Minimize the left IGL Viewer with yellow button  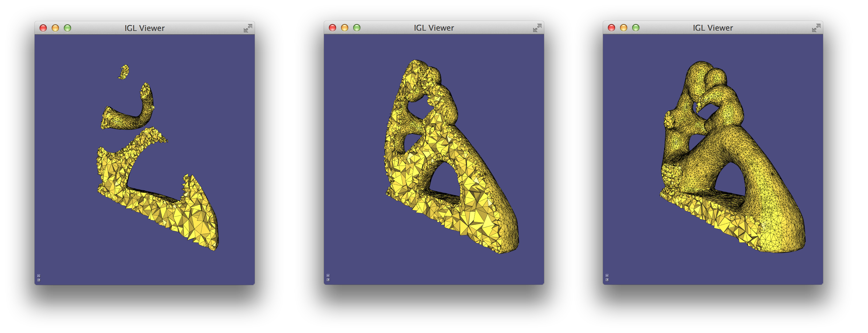pyautogui.click(x=55, y=28)
